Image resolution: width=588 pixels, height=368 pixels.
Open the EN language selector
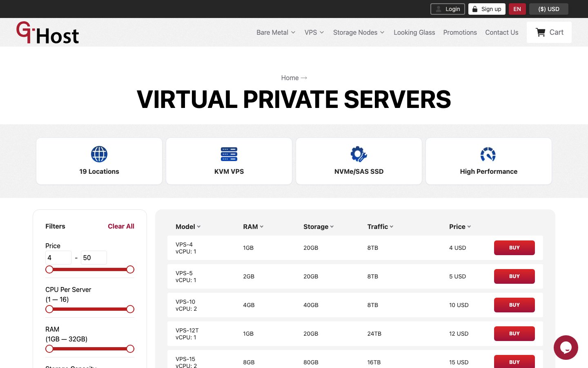point(517,9)
